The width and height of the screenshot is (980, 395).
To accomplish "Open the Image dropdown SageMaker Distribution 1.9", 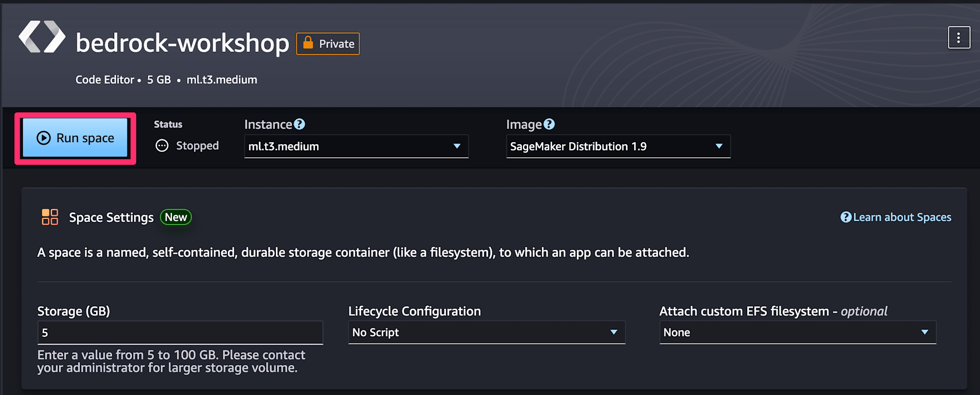I will pos(618,147).
